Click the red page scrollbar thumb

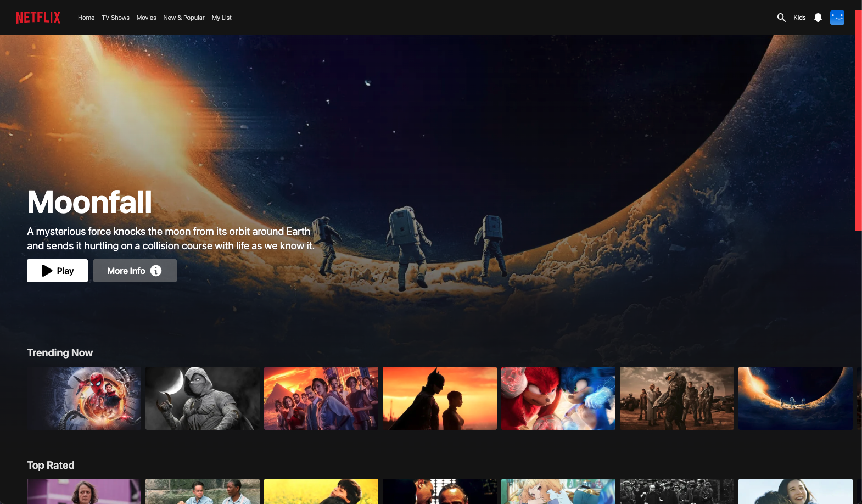(859, 120)
